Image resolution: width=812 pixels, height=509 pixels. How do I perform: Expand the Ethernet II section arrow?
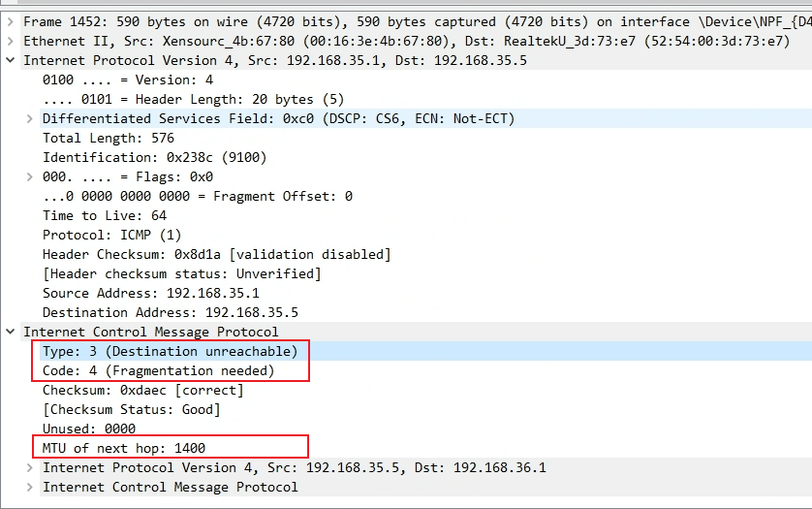(x=10, y=41)
